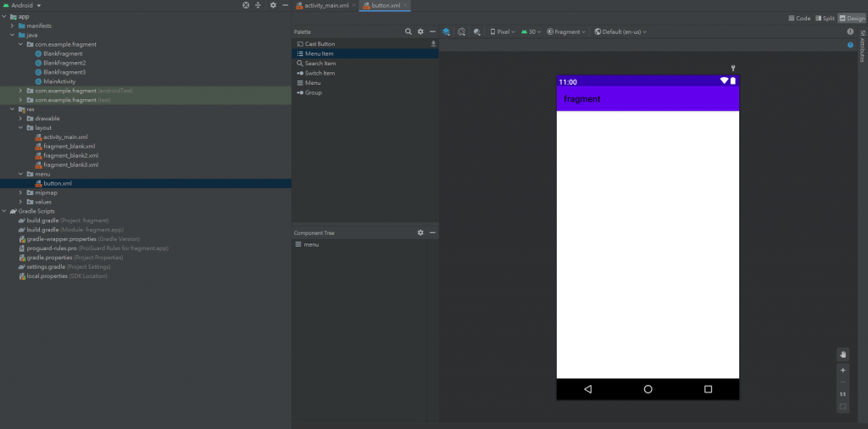Select Switch Item in the Palette
This screenshot has height=429, width=868.
tap(320, 73)
